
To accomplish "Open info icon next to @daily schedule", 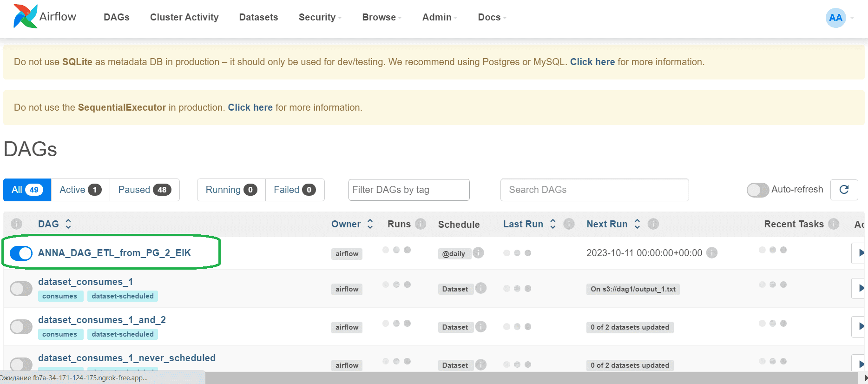I will (478, 252).
